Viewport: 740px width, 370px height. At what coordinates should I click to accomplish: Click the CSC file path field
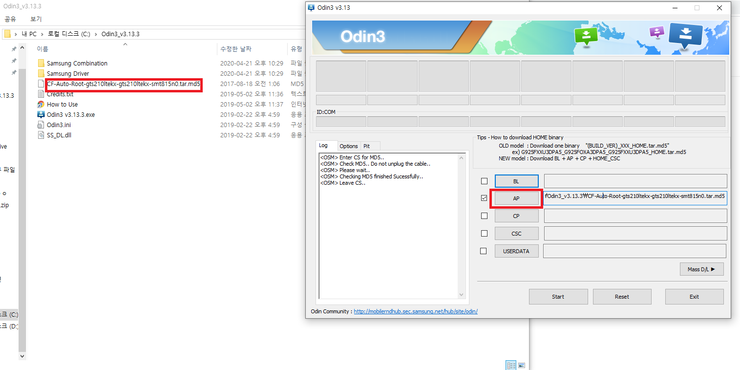click(x=635, y=233)
